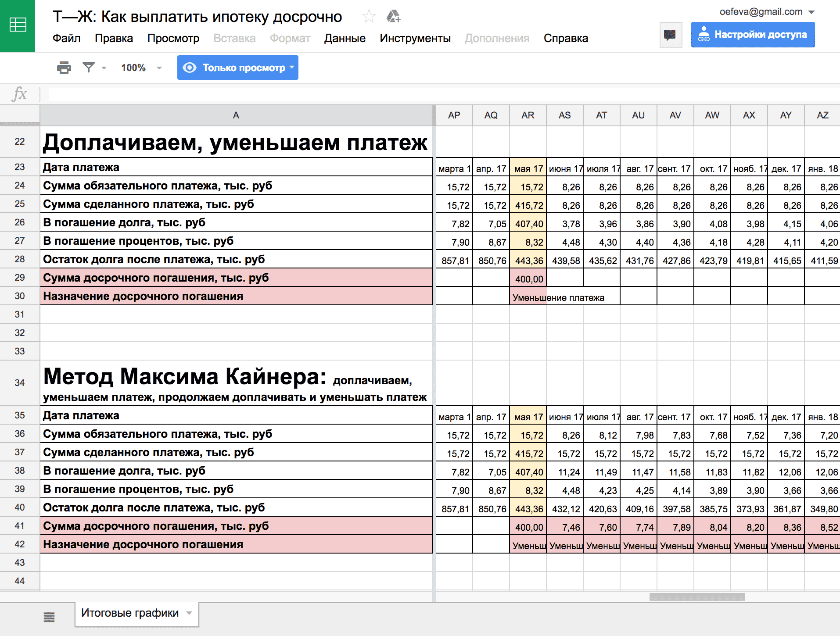The height and width of the screenshot is (636, 840).
Task: Open the Данные menu
Action: coord(345,39)
